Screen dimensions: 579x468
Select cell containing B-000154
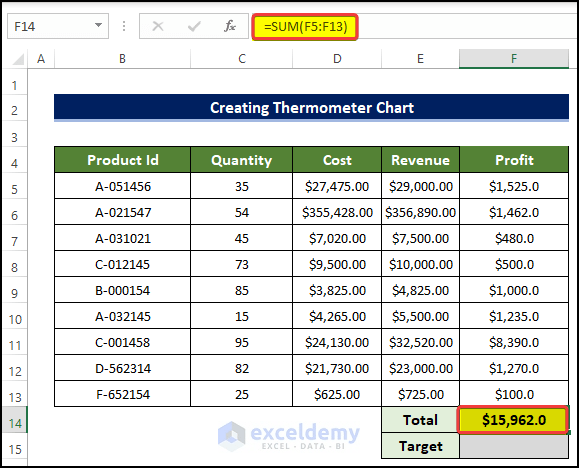(x=122, y=290)
